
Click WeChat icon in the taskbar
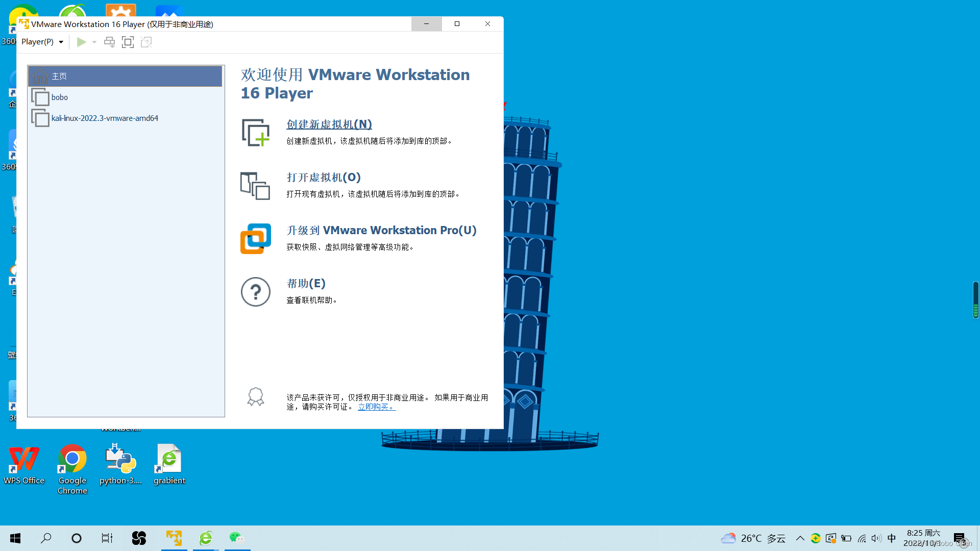[x=236, y=538]
